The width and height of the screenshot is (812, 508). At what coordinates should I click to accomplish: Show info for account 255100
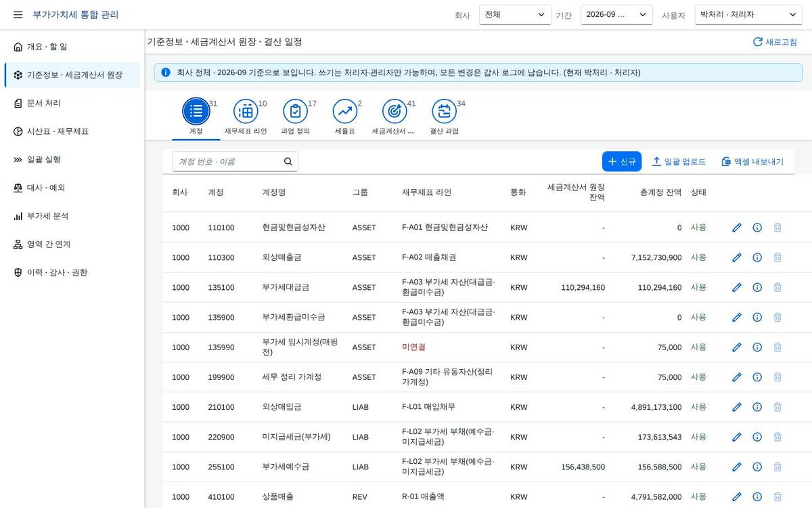757,467
